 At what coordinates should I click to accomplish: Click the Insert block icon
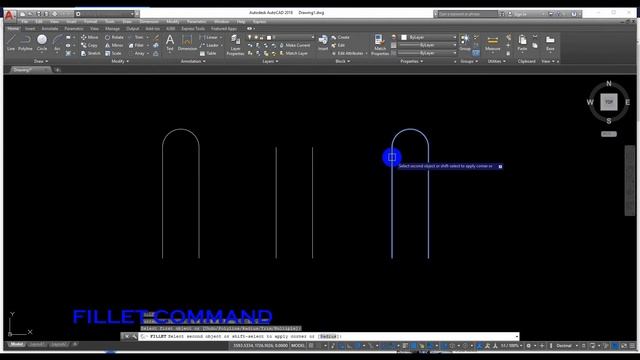click(x=323, y=42)
